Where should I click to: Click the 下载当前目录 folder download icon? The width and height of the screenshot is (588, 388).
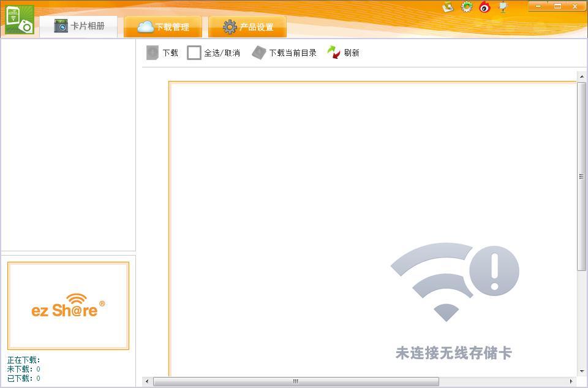click(259, 52)
